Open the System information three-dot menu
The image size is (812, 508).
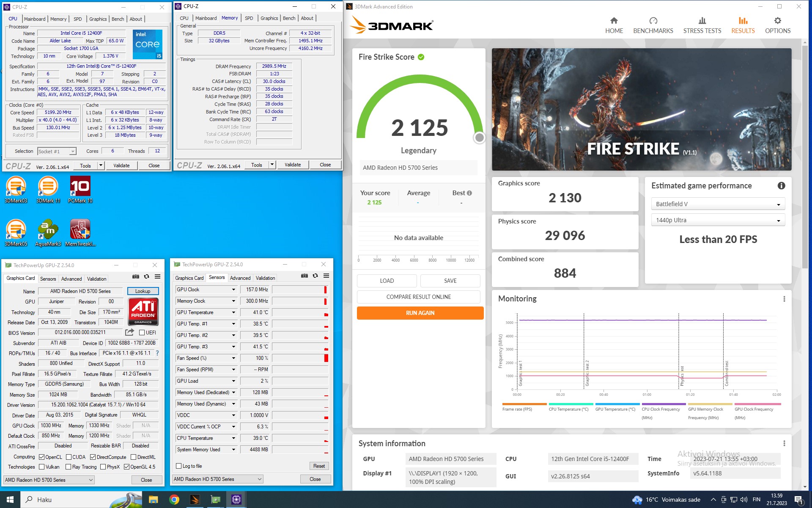click(784, 443)
